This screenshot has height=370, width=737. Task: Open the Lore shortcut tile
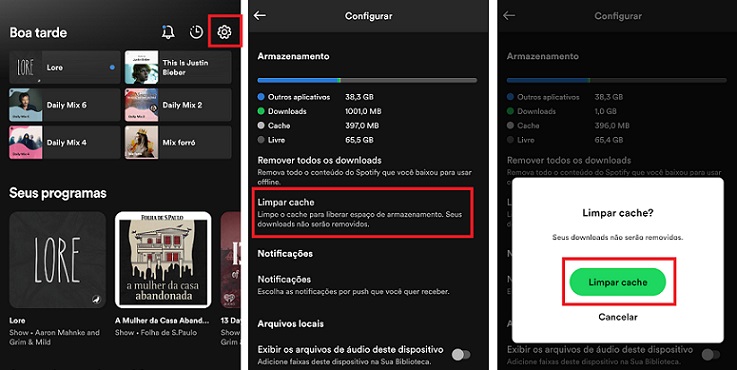click(x=65, y=67)
